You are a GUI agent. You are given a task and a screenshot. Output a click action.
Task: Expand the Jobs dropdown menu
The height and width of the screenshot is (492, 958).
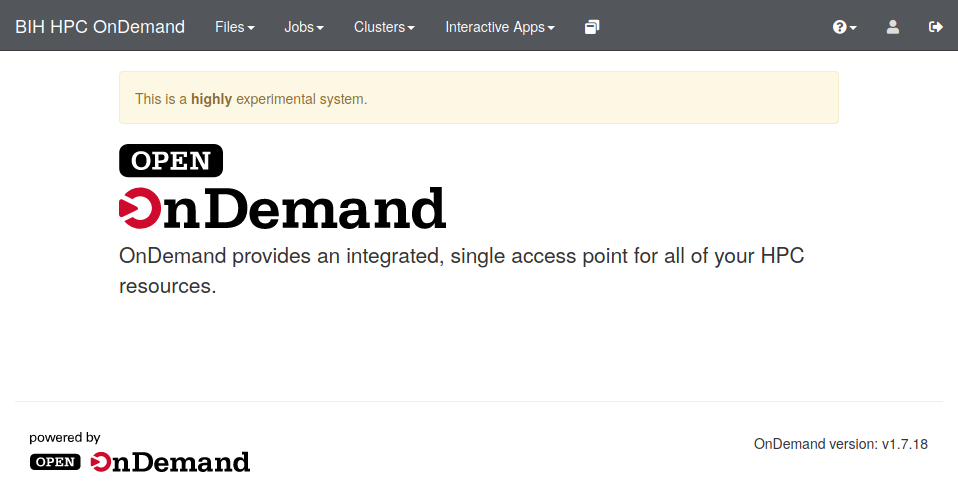304,27
